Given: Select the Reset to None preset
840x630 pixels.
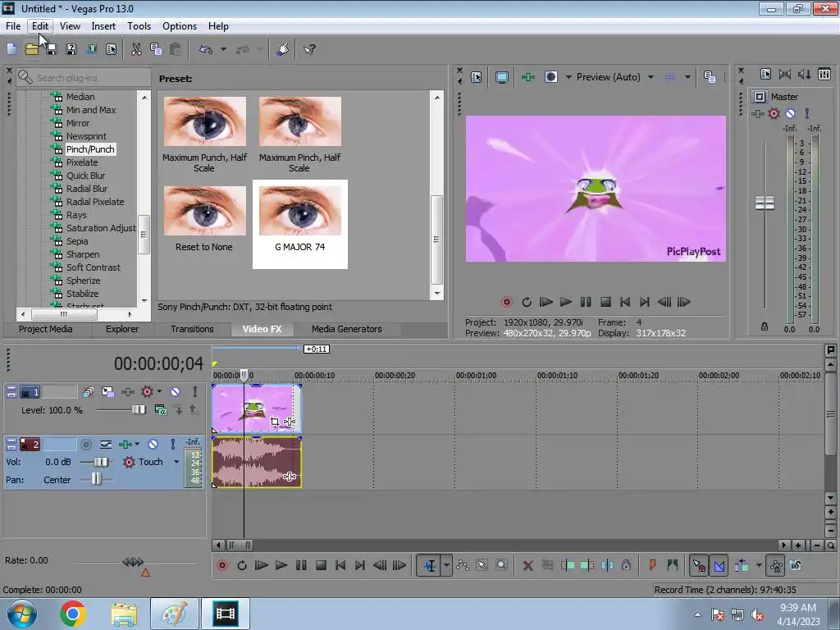Looking at the screenshot, I should pyautogui.click(x=204, y=220).
